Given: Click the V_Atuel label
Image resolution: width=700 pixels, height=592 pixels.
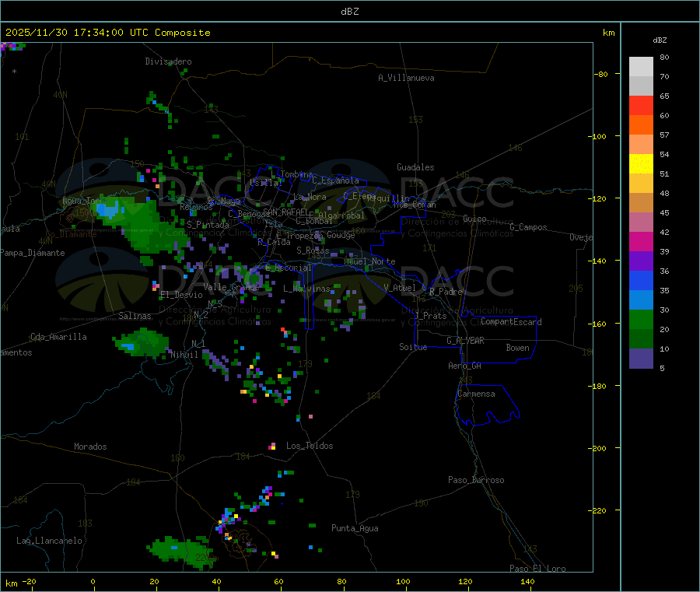Looking at the screenshot, I should tap(400, 288).
